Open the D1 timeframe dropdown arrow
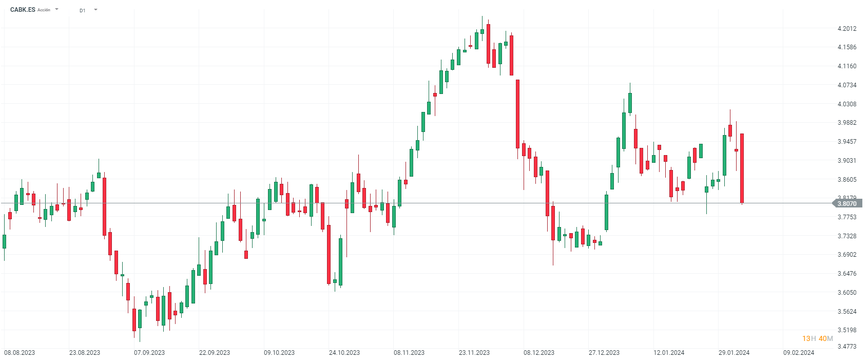 95,10
